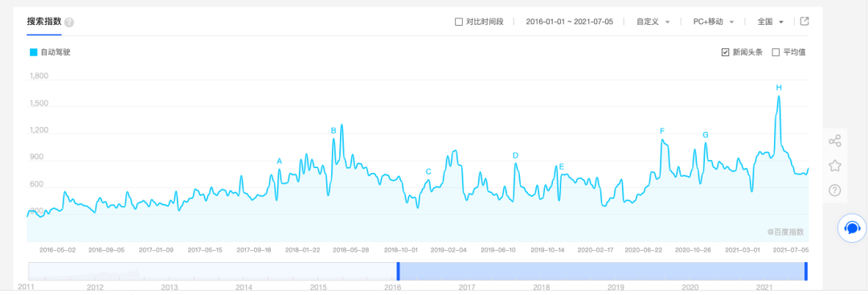This screenshot has height=295, width=868.
Task: Open the export/share arrow icon at top right
Action: pos(805,22)
